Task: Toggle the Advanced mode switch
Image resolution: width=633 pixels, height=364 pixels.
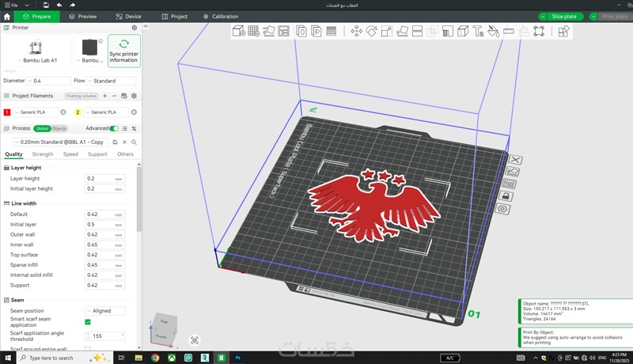Action: [x=114, y=128]
